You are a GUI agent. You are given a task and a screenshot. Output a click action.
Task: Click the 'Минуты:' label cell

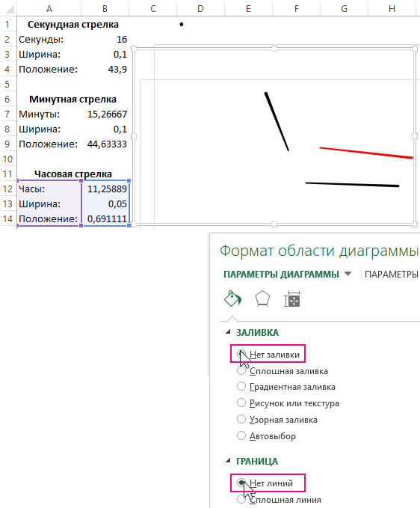(49, 114)
